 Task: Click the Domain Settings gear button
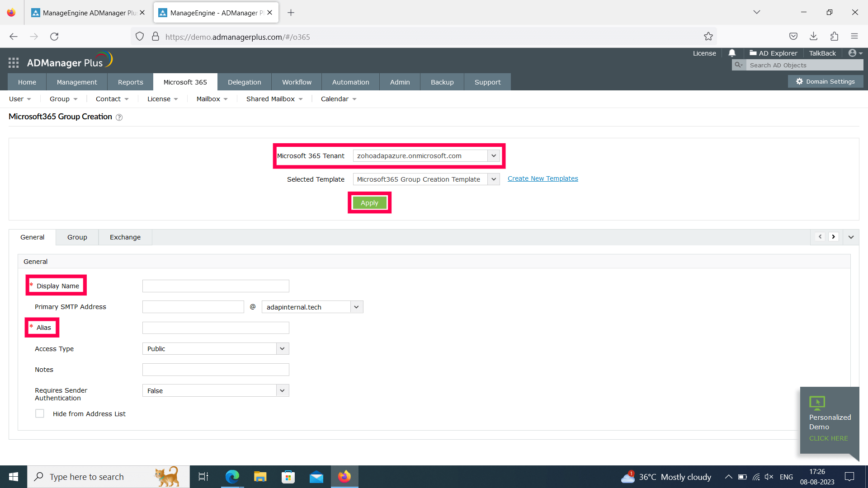click(826, 81)
